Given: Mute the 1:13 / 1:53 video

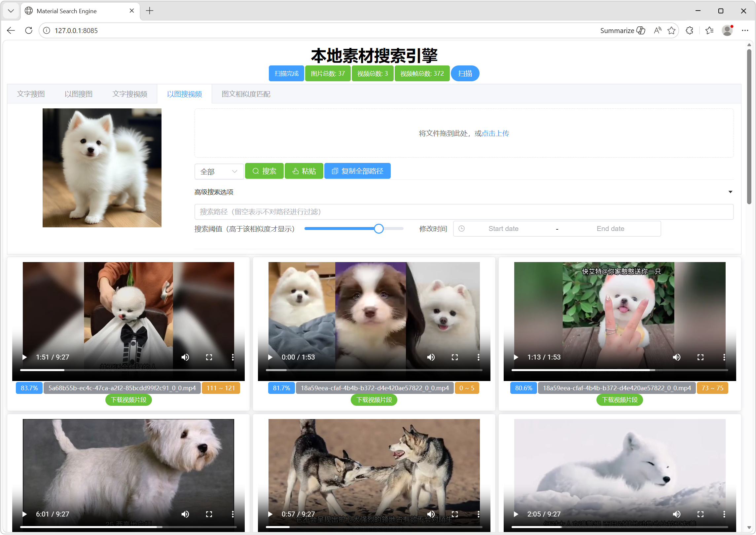Looking at the screenshot, I should coord(677,357).
